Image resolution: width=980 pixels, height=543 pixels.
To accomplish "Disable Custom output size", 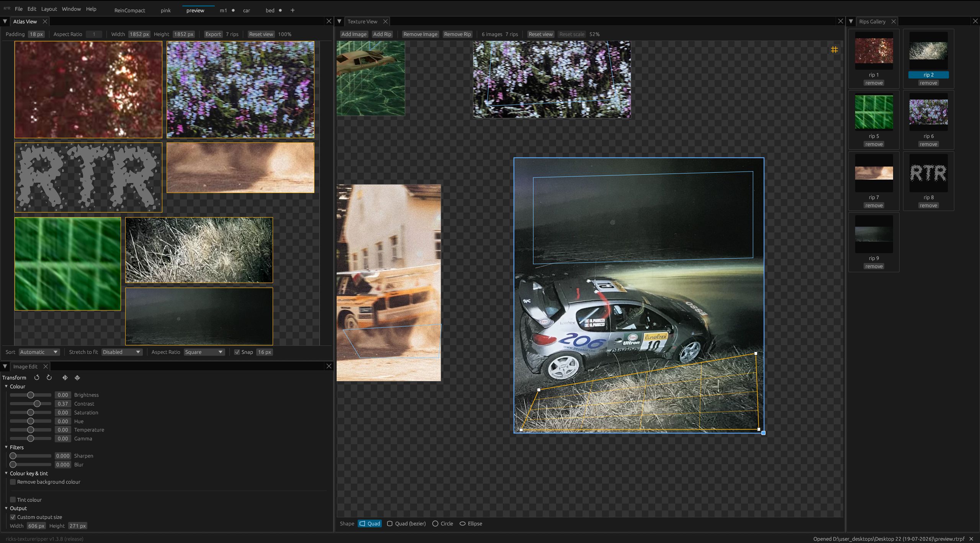I will coord(13,517).
